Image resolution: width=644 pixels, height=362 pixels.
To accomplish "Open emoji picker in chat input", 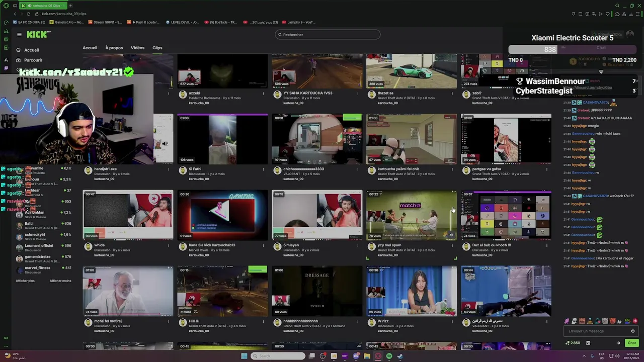I will pos(633,331).
